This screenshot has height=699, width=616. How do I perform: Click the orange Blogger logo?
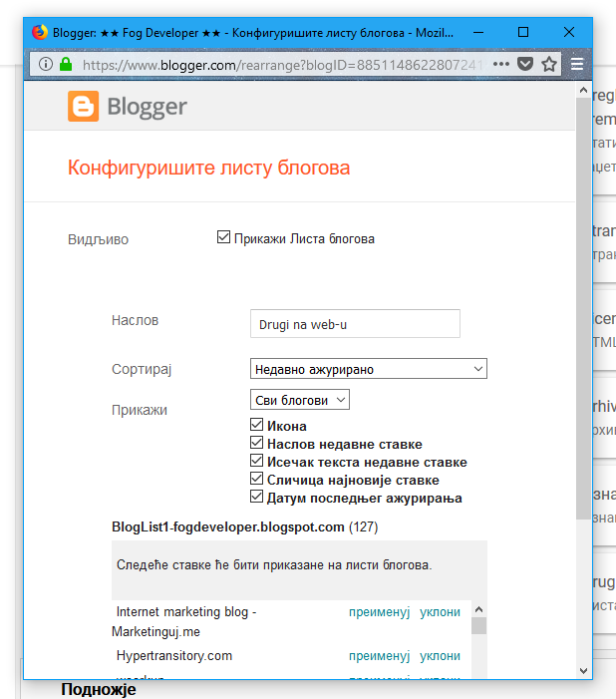click(83, 106)
